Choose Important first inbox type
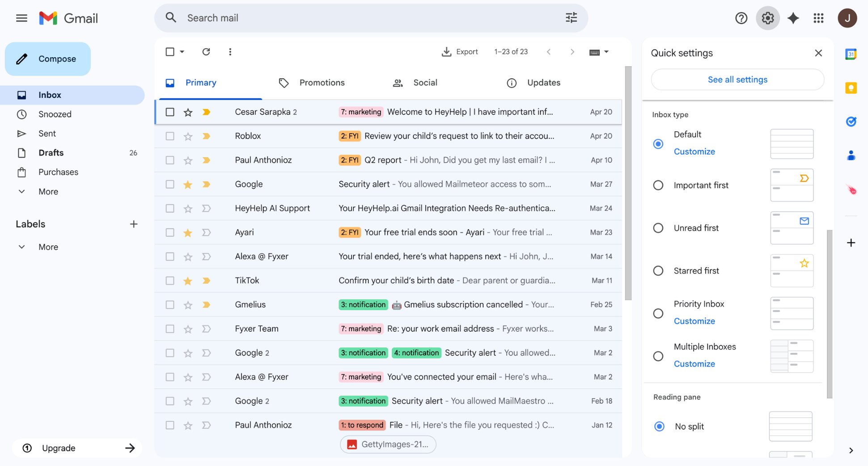Viewport: 868px width, 466px height. coord(658,185)
